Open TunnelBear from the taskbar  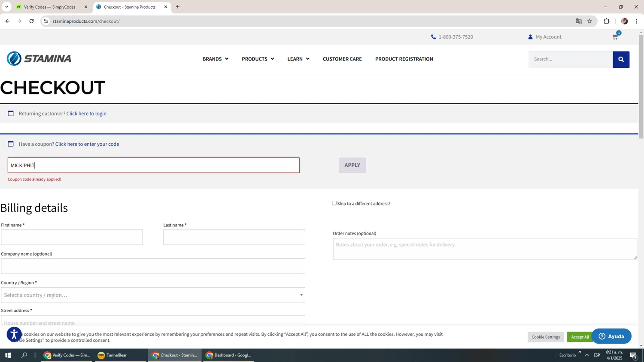pyautogui.click(x=121, y=355)
